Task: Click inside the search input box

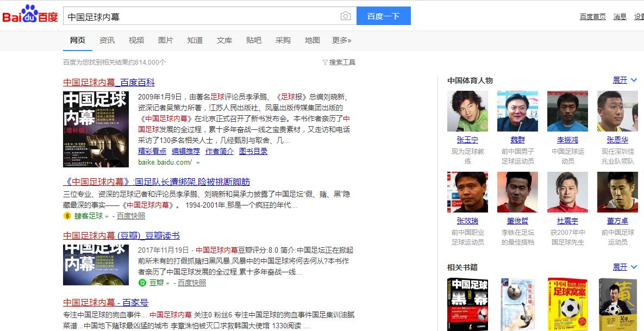Action: click(x=207, y=16)
